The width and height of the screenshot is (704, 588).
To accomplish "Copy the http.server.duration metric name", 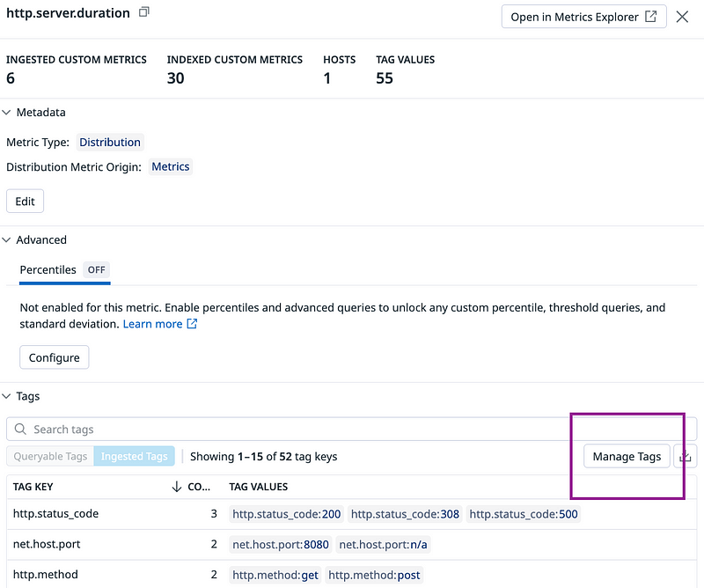I will click(144, 12).
